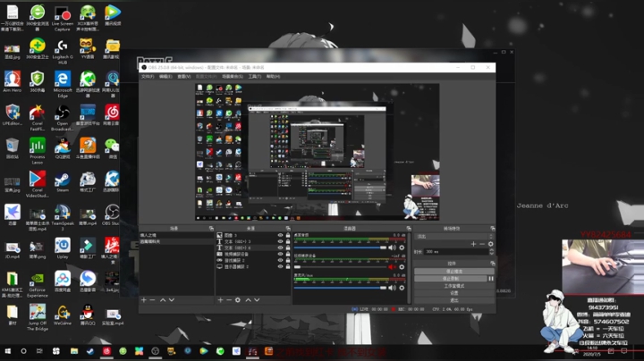Pop out the Scenes dock with its header icon
Viewport: 644px width, 361px height.
click(x=211, y=229)
